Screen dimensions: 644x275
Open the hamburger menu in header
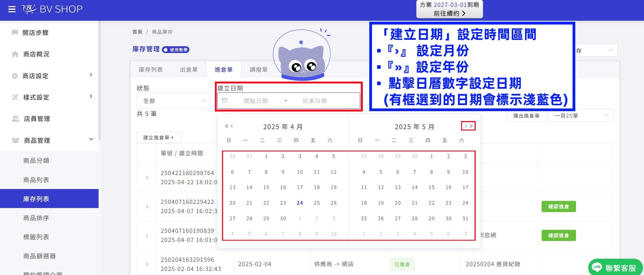12,9
